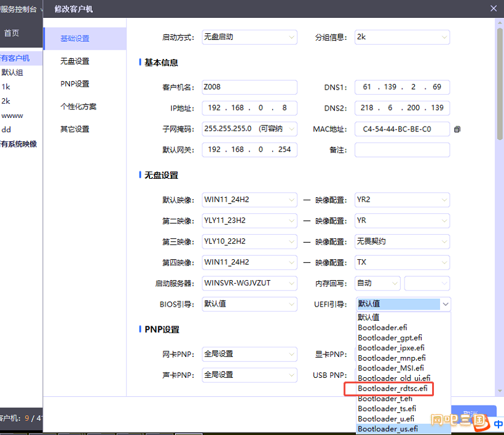Open the 首页 menu in console
The image size is (504, 435).
click(x=12, y=33)
